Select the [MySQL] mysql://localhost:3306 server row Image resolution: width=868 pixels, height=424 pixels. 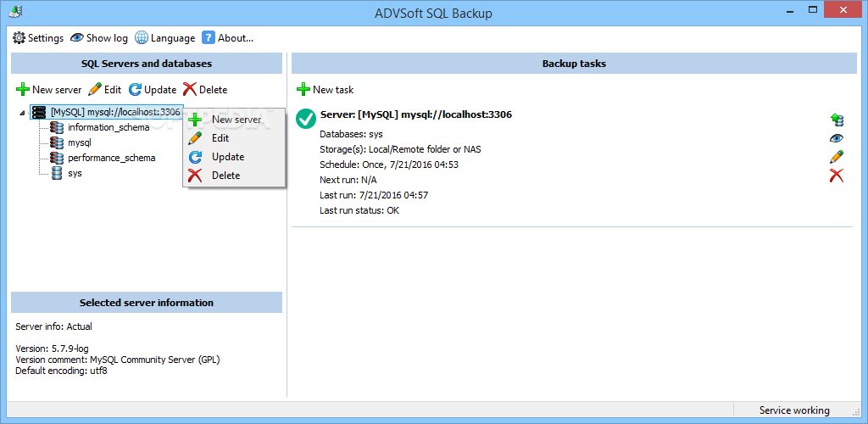(106, 113)
